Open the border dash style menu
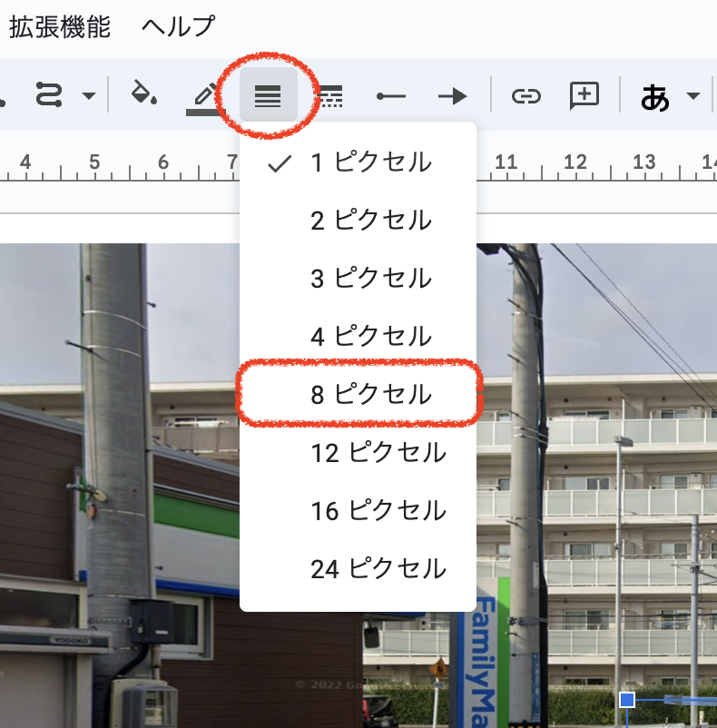Image resolution: width=717 pixels, height=728 pixels. (329, 96)
